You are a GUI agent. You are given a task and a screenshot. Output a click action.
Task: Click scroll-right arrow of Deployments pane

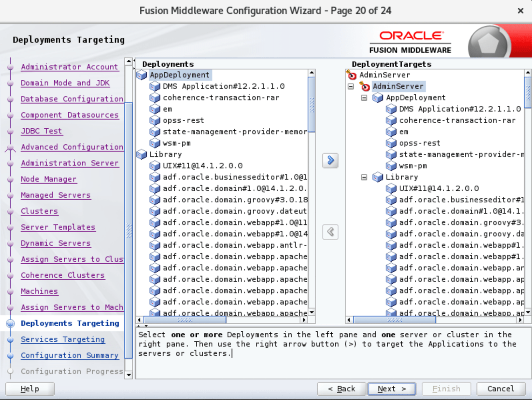pos(304,320)
